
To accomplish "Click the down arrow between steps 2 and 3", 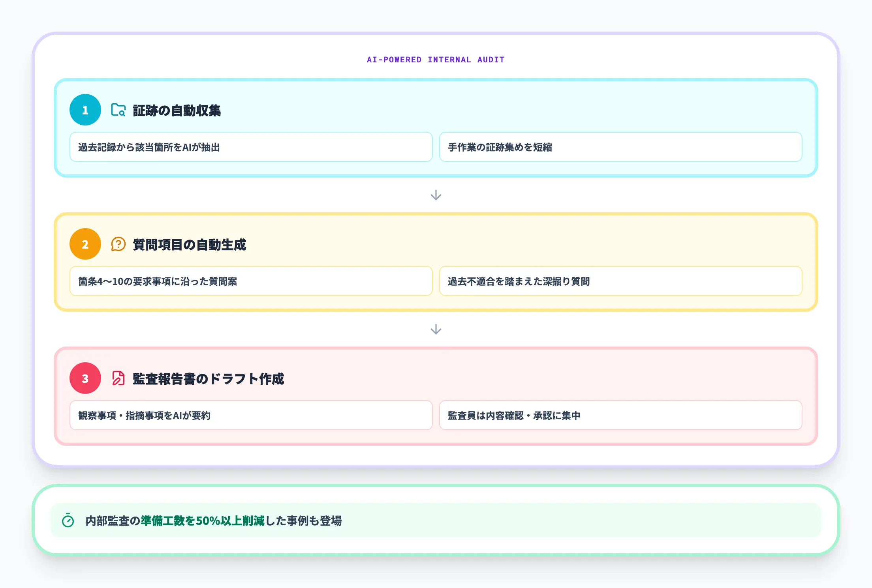I will coord(436,330).
